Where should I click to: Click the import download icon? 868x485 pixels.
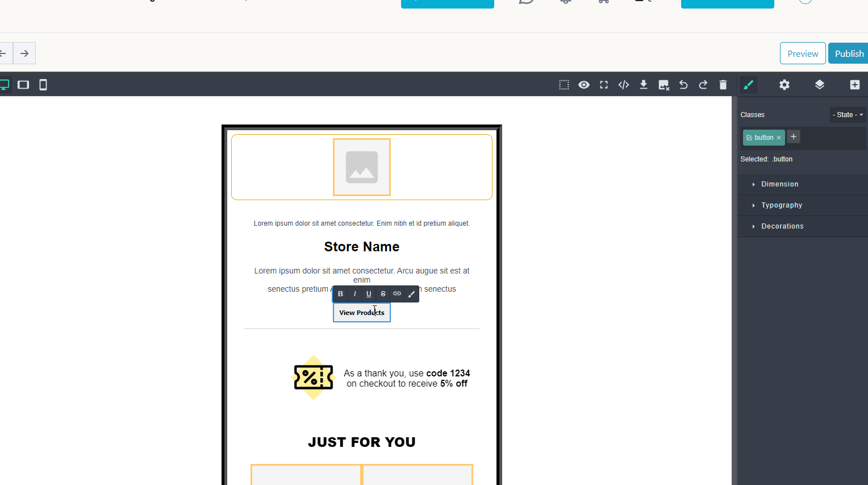[644, 85]
